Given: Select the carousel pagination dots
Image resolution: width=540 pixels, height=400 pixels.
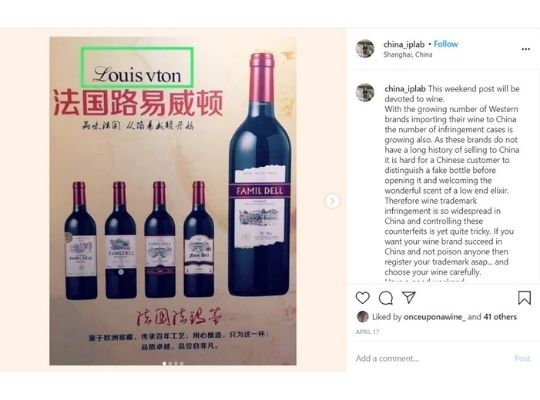Looking at the screenshot, I should [x=173, y=363].
